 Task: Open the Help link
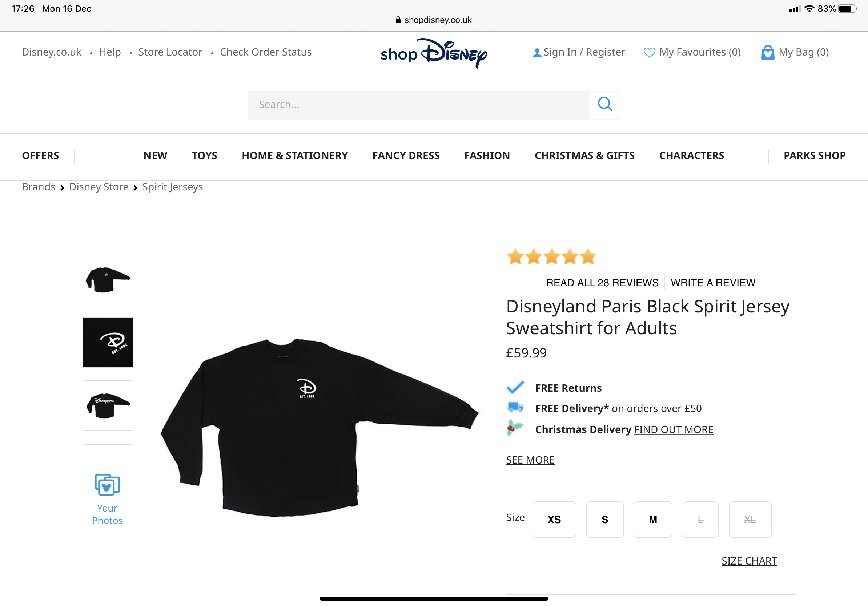click(x=110, y=52)
